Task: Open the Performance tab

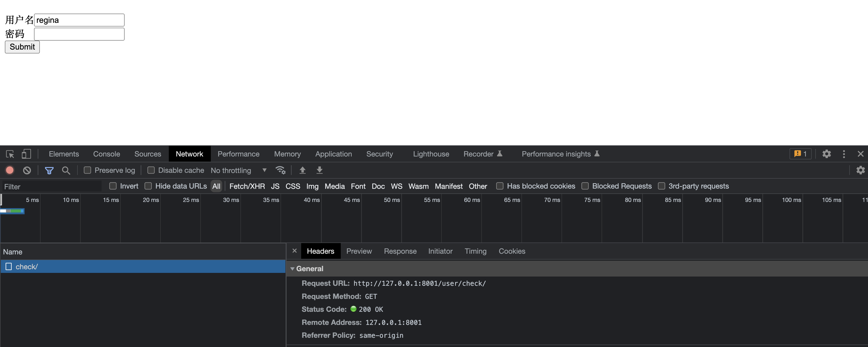Action: (x=238, y=154)
